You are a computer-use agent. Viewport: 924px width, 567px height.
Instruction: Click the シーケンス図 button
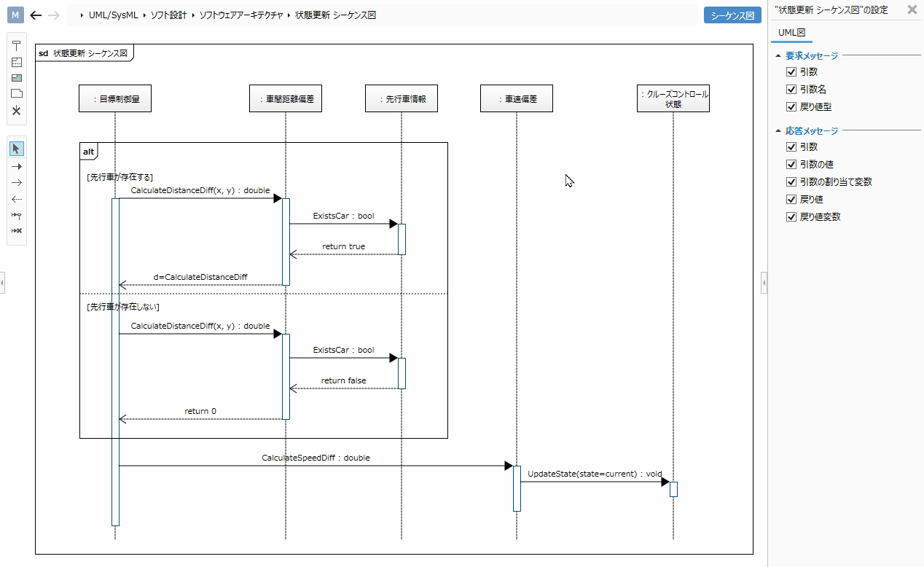coord(732,15)
